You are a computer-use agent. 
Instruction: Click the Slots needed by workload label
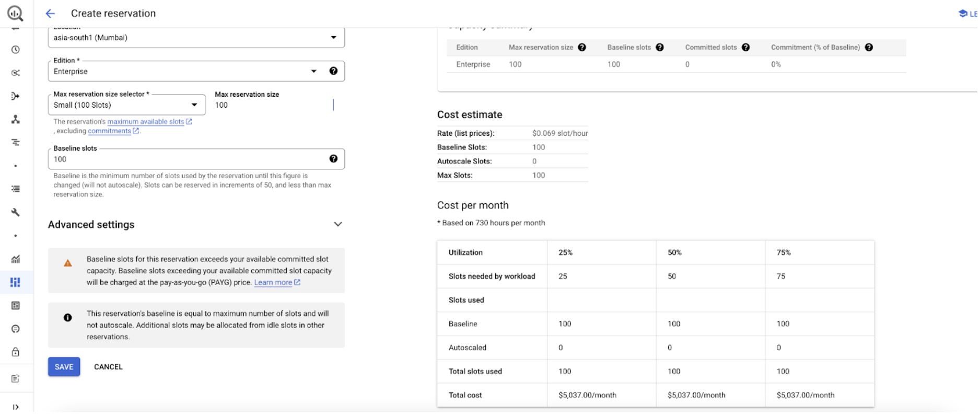[x=492, y=276]
